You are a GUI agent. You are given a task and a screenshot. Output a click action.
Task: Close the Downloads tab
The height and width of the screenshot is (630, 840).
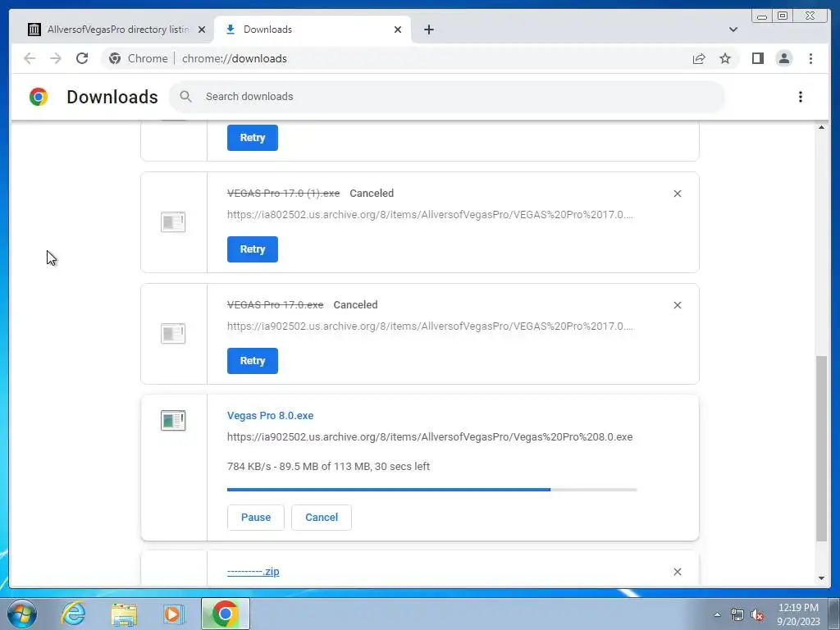[398, 30]
